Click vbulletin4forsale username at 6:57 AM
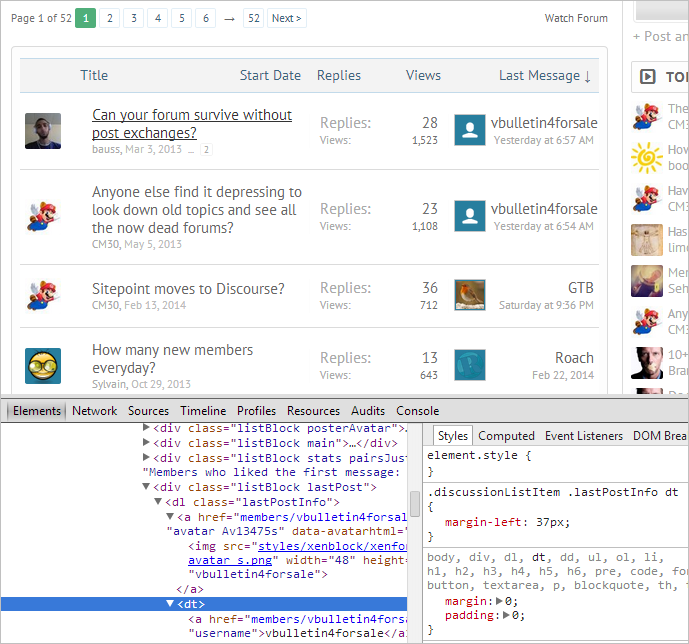689x644 pixels. (544, 123)
